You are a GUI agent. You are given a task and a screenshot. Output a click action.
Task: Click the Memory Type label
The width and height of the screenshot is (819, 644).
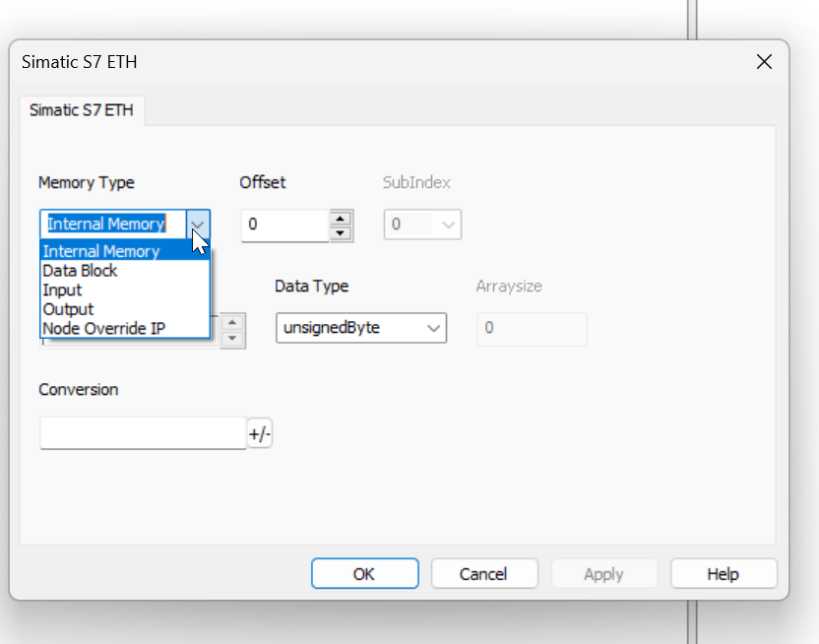click(x=87, y=183)
